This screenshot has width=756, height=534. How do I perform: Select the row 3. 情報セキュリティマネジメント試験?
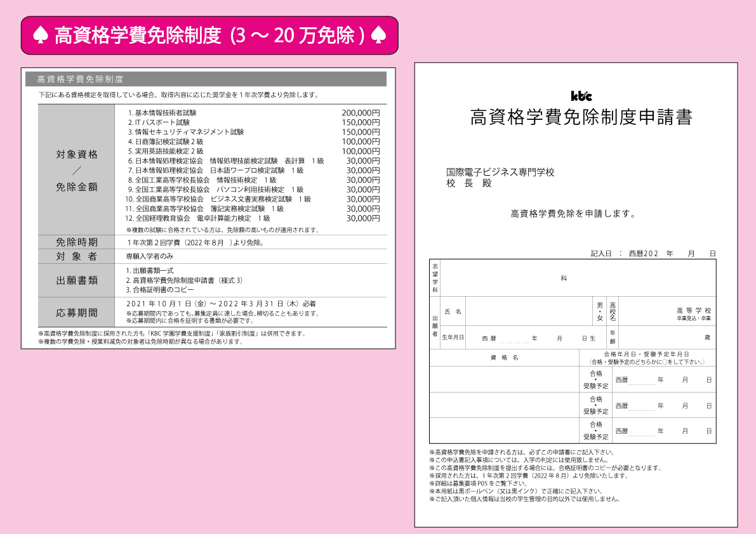[x=254, y=132]
